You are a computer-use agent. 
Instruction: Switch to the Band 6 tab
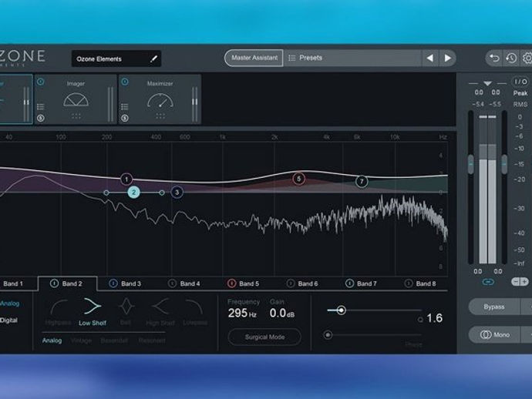pyautogui.click(x=303, y=283)
